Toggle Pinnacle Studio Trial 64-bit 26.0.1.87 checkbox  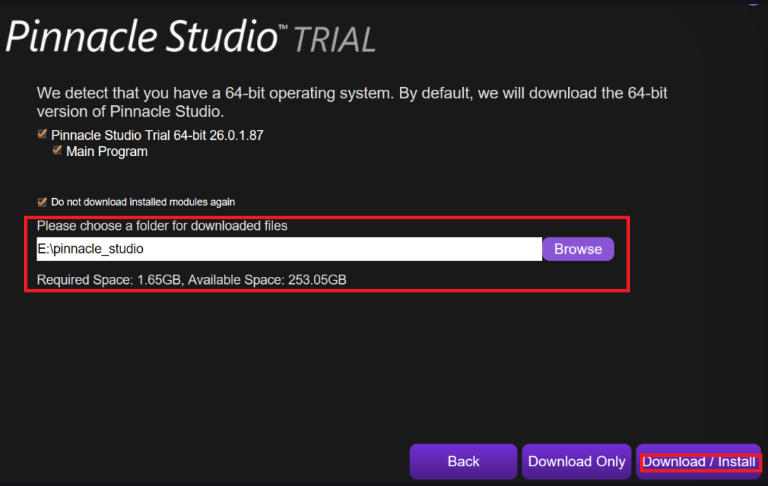click(42, 134)
